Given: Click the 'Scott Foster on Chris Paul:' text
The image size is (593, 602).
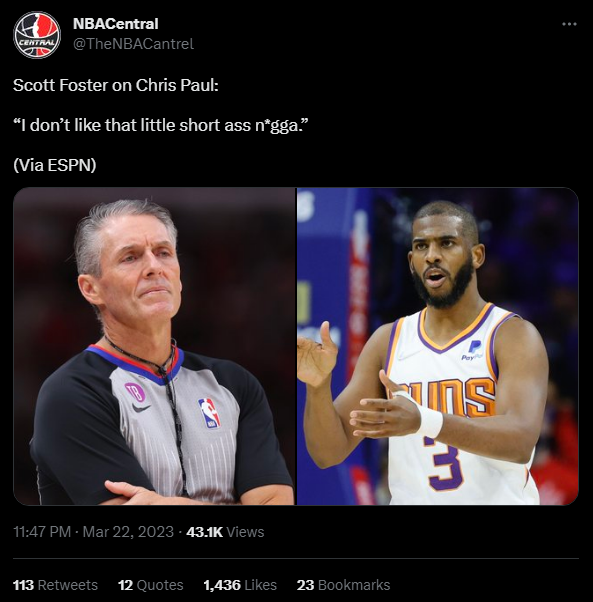Looking at the screenshot, I should 116,85.
